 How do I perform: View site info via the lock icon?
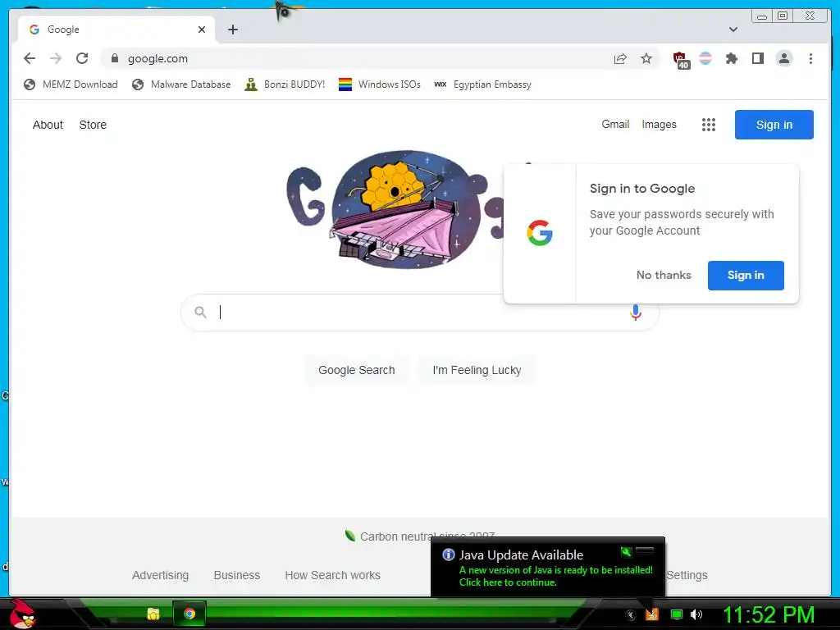pos(115,58)
